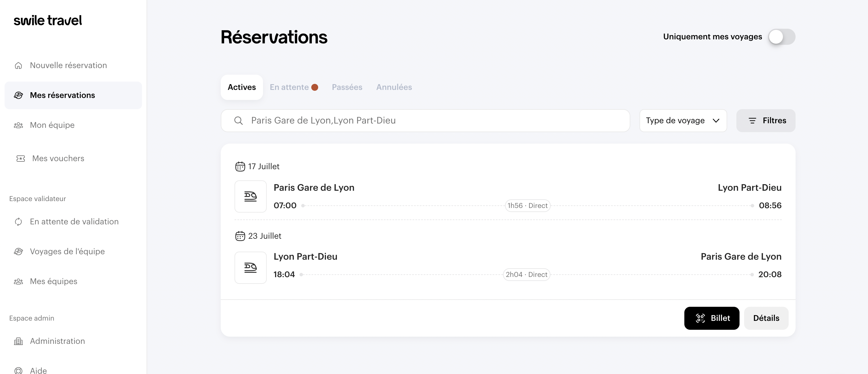868x374 pixels.
Task: Click the train icon of the 23 Juillet trip
Action: click(x=250, y=268)
